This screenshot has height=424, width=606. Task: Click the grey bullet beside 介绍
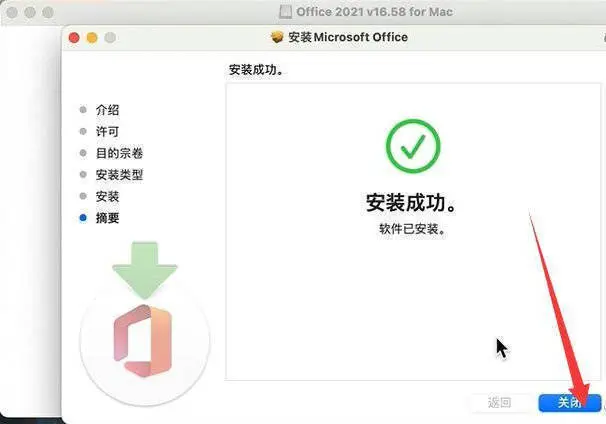tap(83, 110)
